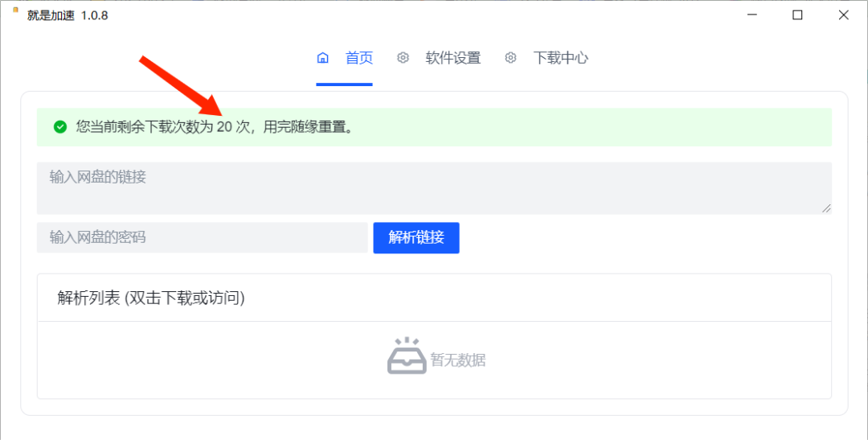
Task: Close the 就是加速 window
Action: pyautogui.click(x=844, y=15)
